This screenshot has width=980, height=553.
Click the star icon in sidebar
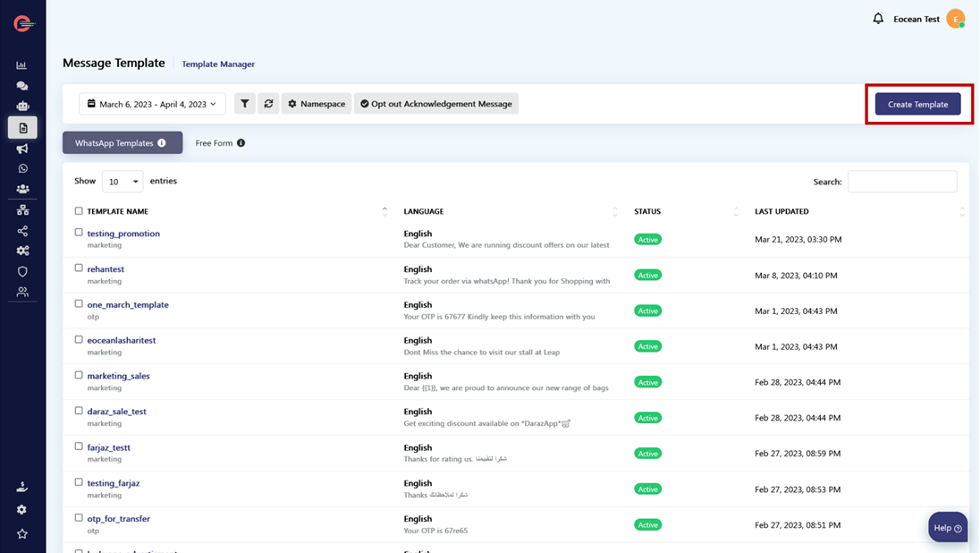(22, 534)
